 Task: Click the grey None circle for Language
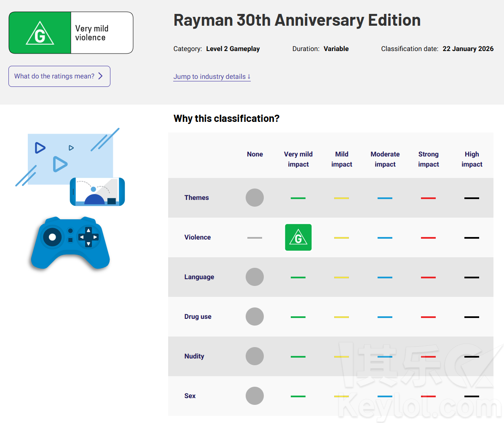(x=255, y=277)
